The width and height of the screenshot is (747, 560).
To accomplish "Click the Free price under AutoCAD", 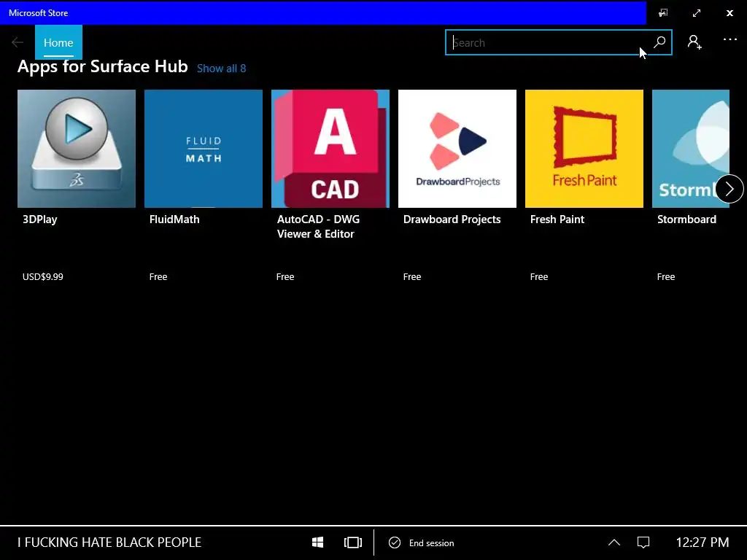I will pos(285,276).
